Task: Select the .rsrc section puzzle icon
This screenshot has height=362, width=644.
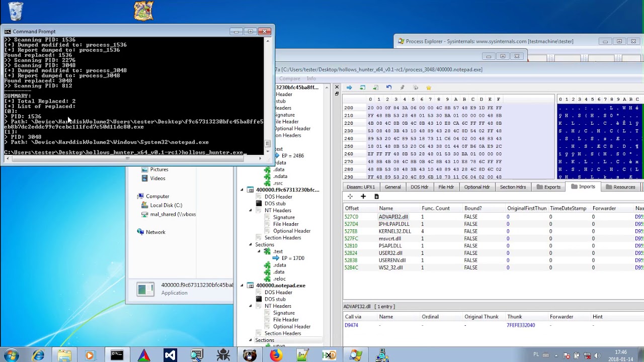Action: (x=267, y=184)
